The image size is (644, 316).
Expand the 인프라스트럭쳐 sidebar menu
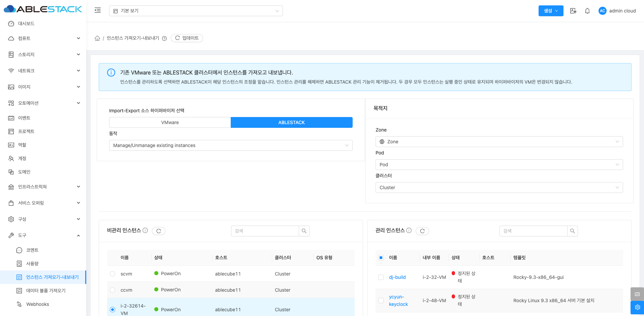pos(43,186)
